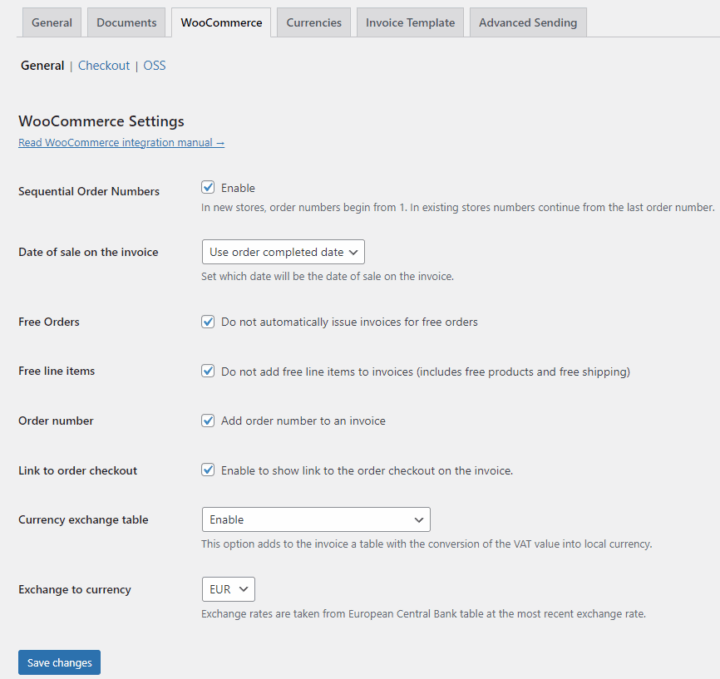Screen dimensions: 720x679
Task: Select the WooCommerce tab
Action: pos(221,22)
